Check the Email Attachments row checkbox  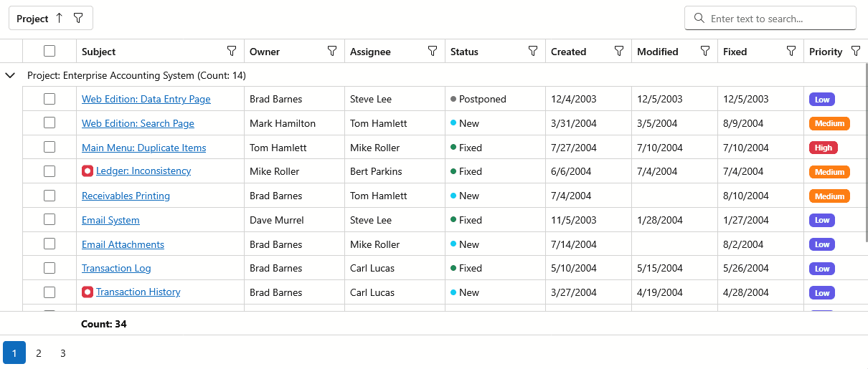[x=49, y=244]
